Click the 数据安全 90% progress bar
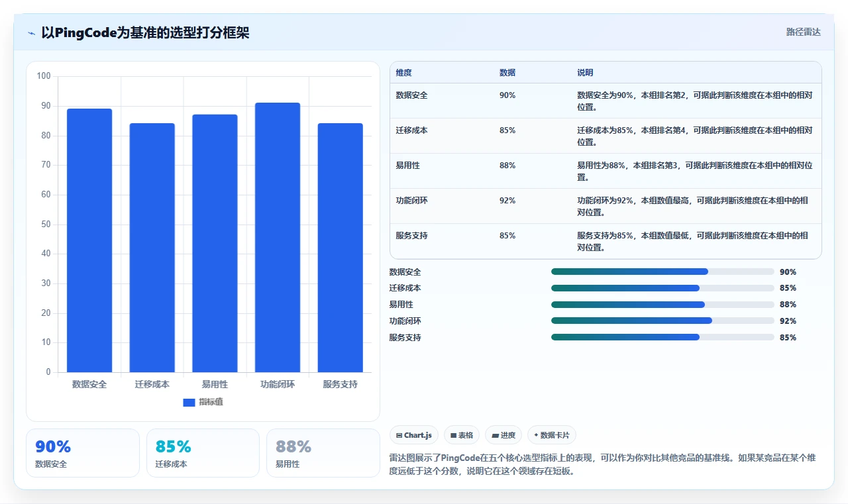The width and height of the screenshot is (848, 504). click(662, 272)
